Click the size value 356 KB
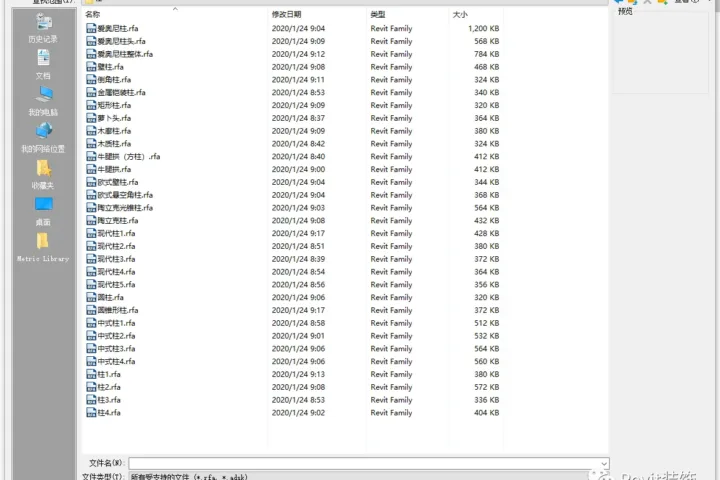720x480 pixels. 487,285
